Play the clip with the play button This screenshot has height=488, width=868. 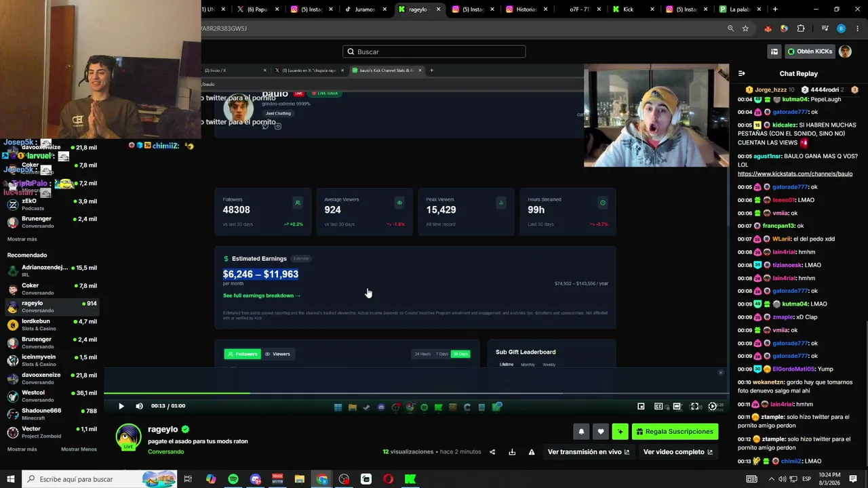coord(121,406)
